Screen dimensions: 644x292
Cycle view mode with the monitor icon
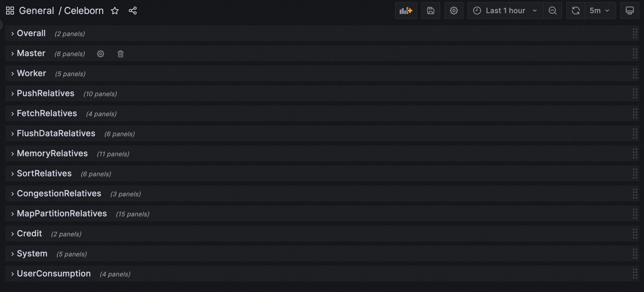pos(630,11)
